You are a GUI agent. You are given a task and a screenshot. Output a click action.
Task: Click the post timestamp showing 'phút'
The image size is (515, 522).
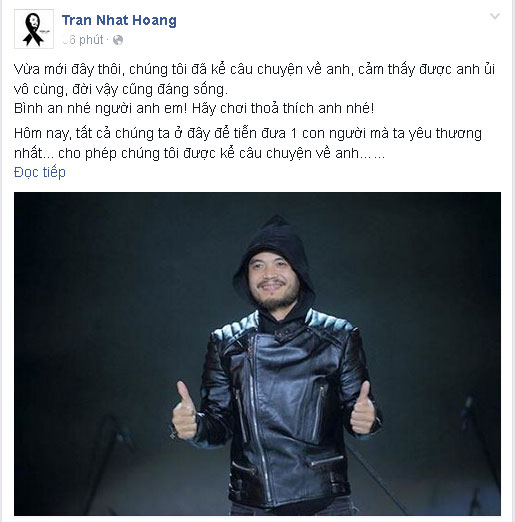click(x=83, y=40)
